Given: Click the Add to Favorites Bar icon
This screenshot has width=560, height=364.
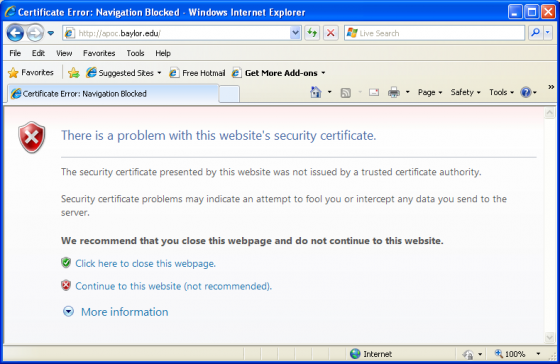Looking at the screenshot, I should 74,73.
